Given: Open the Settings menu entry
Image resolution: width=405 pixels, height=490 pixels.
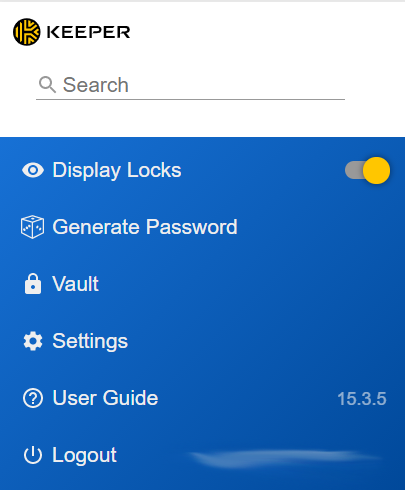Looking at the screenshot, I should (90, 341).
